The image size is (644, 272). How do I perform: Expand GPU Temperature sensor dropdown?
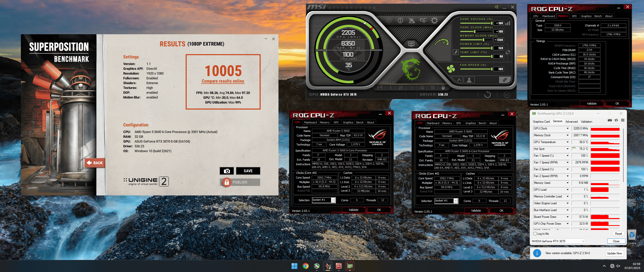pos(568,142)
